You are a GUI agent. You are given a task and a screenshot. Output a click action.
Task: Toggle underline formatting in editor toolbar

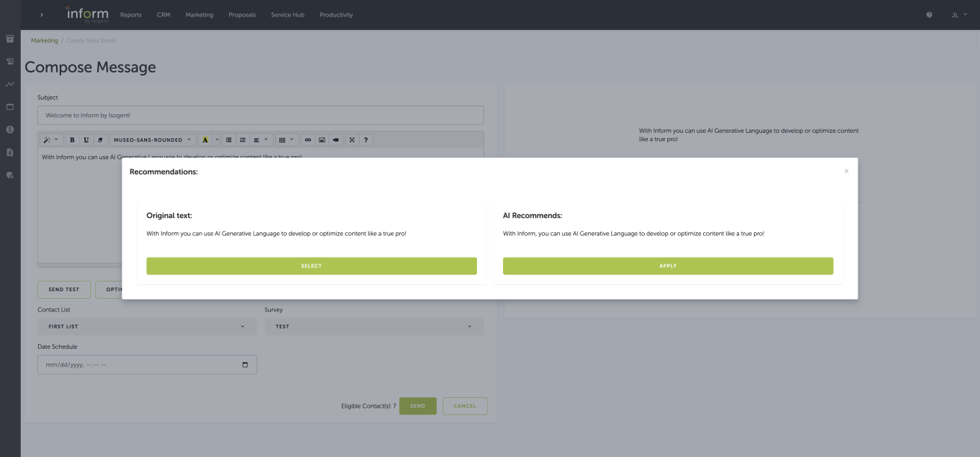click(x=87, y=140)
